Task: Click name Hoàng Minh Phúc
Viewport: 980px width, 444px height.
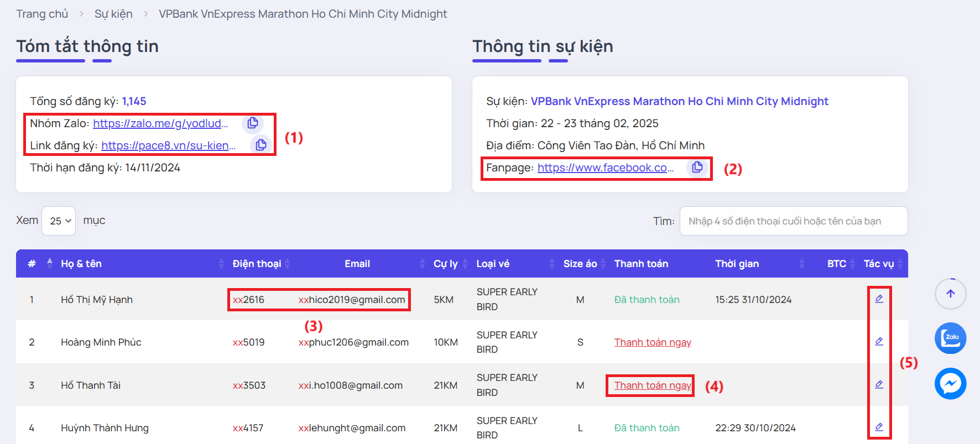Action: click(x=101, y=342)
